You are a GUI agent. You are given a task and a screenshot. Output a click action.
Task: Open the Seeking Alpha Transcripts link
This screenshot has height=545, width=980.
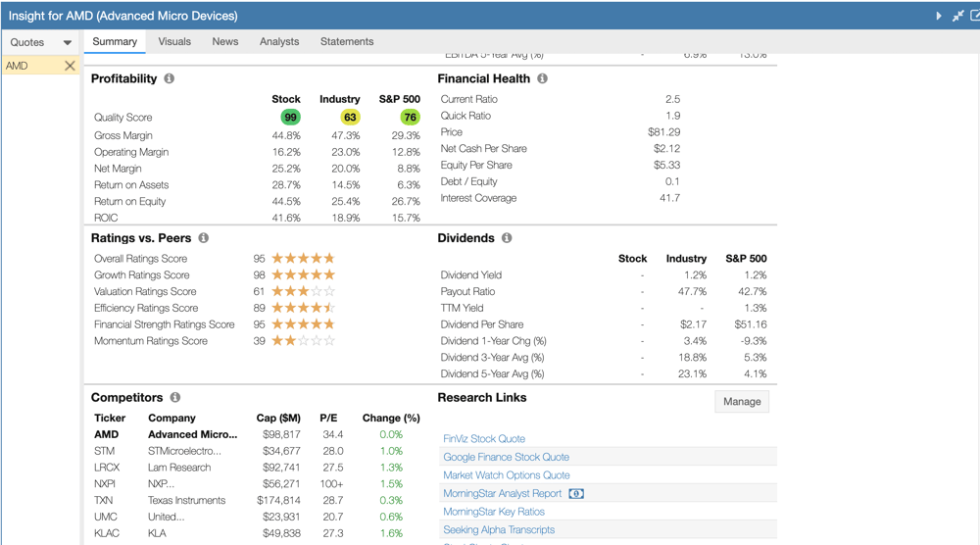click(499, 529)
